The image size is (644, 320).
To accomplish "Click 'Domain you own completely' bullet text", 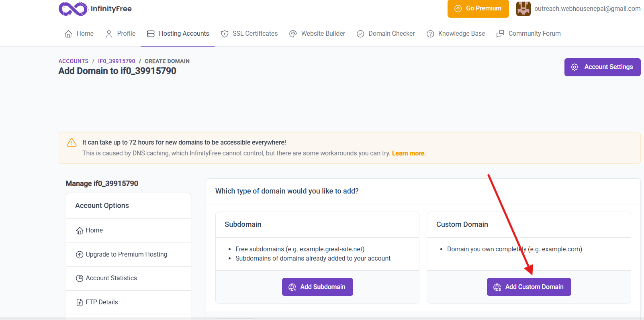I will pyautogui.click(x=515, y=249).
